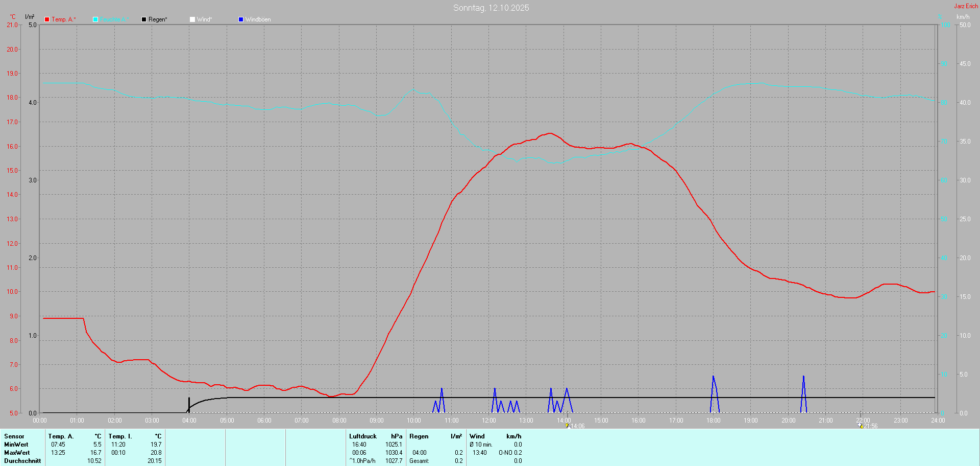Click the cyan Feuchte A. legend square

pos(95,19)
